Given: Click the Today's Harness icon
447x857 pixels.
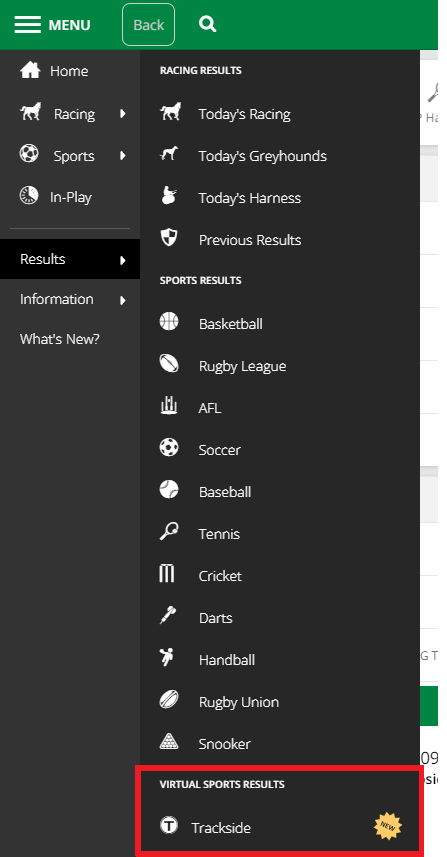Looking at the screenshot, I should click(x=168, y=197).
